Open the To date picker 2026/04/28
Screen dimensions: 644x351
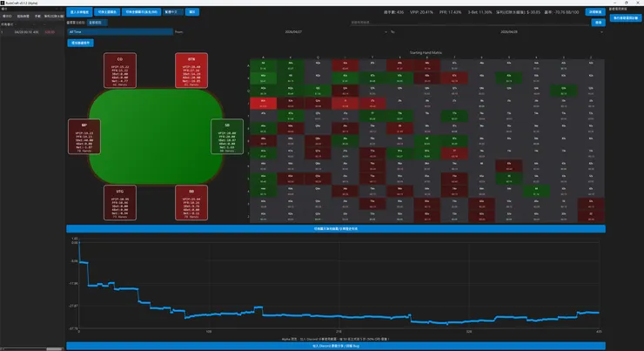509,31
